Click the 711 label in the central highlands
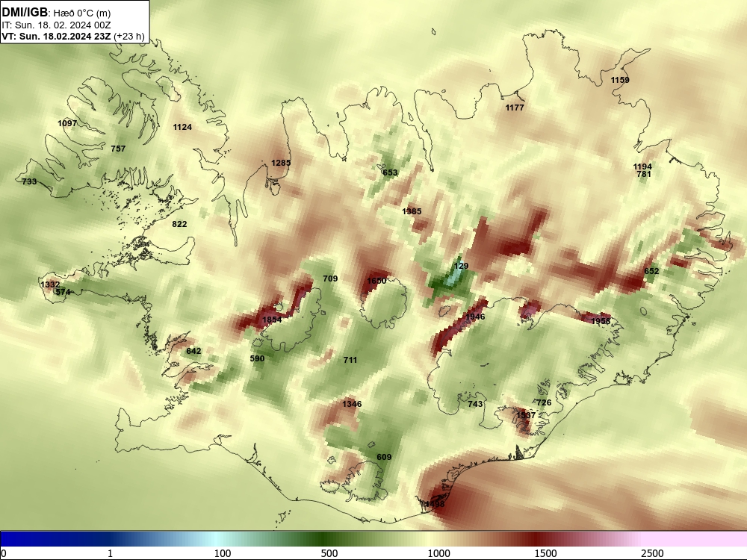This screenshot has height=560, width=747. click(350, 360)
